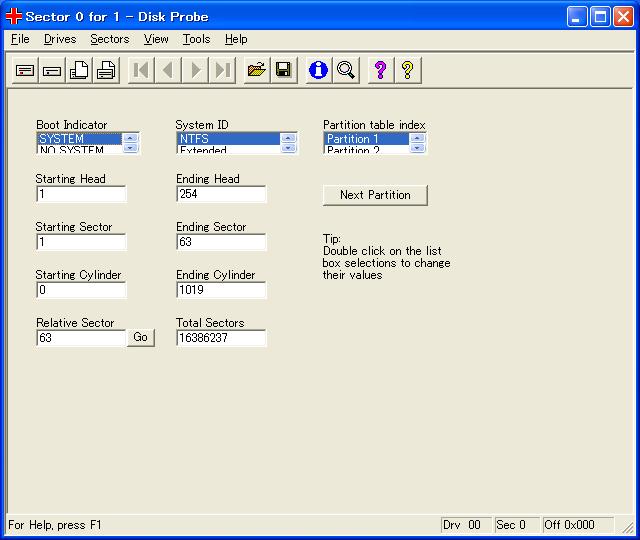Click the Next Partition button
The height and width of the screenshot is (540, 640).
(x=375, y=195)
